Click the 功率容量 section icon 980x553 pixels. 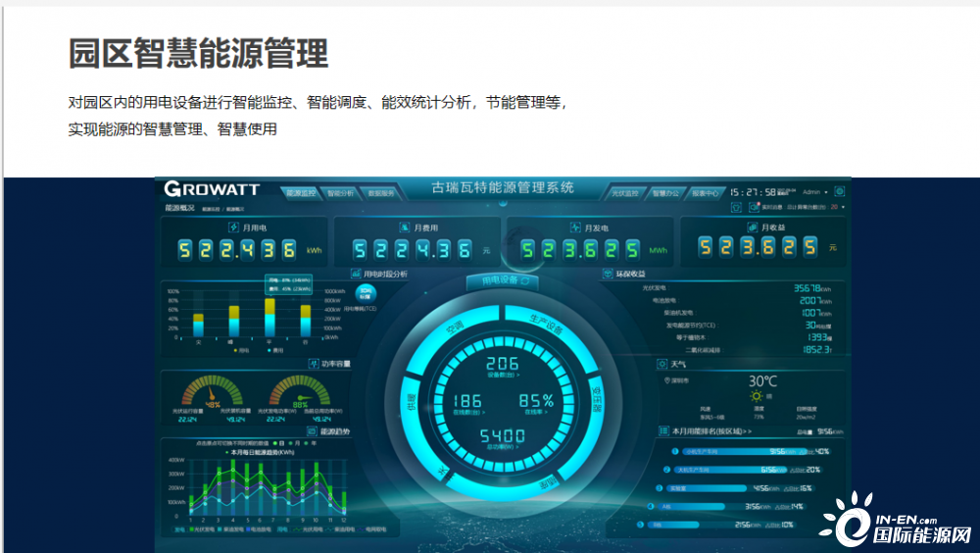[314, 364]
